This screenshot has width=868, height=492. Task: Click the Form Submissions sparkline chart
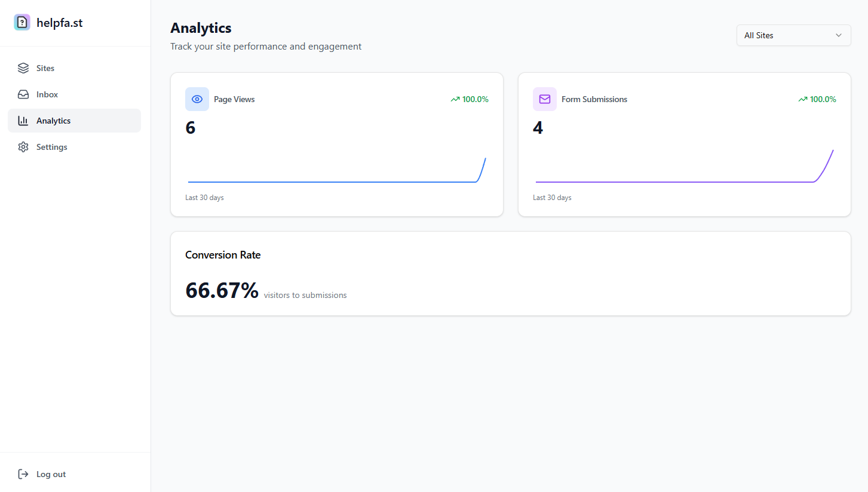point(685,166)
